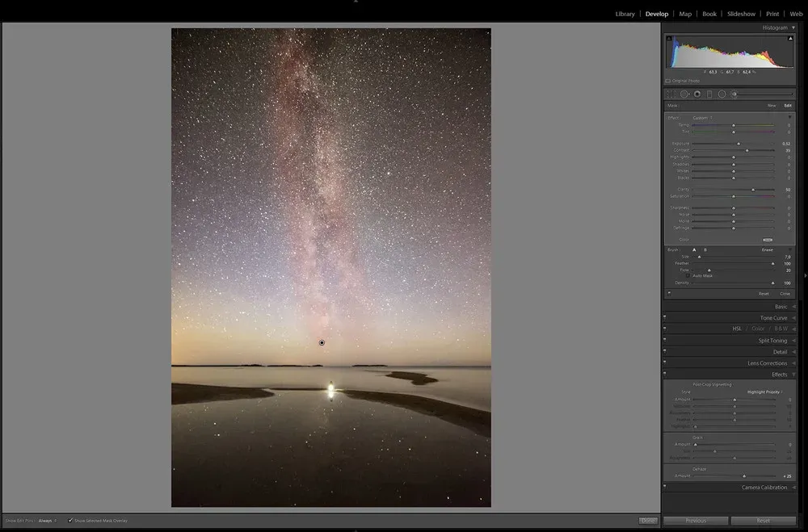808x532 pixels.
Task: Select brush A in the Brush section
Action: click(x=694, y=249)
